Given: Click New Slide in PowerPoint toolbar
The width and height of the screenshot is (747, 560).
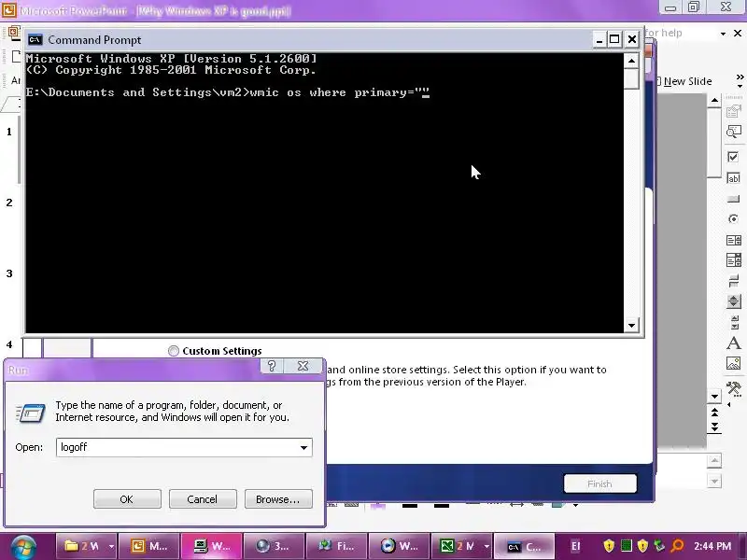Looking at the screenshot, I should 684,81.
